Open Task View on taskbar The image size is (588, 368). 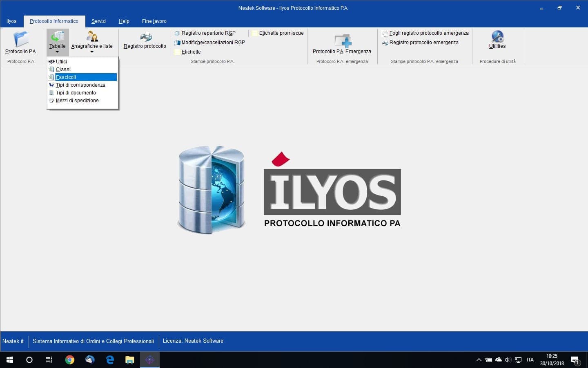coord(49,360)
